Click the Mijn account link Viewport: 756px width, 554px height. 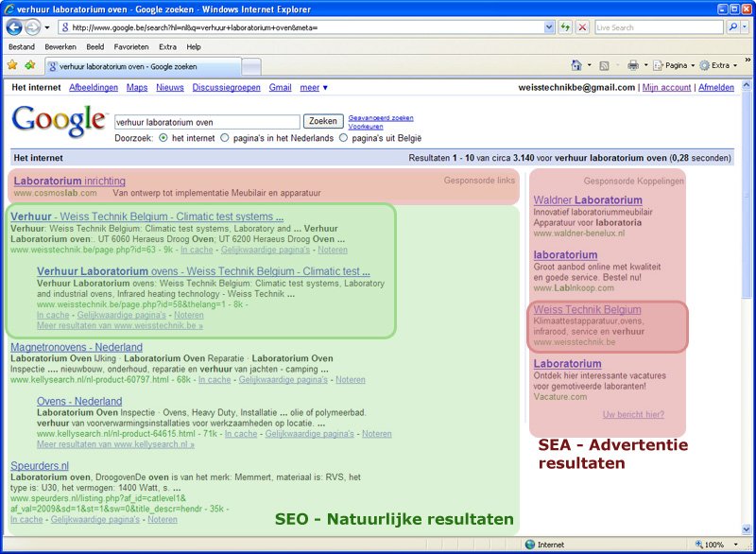coord(666,87)
